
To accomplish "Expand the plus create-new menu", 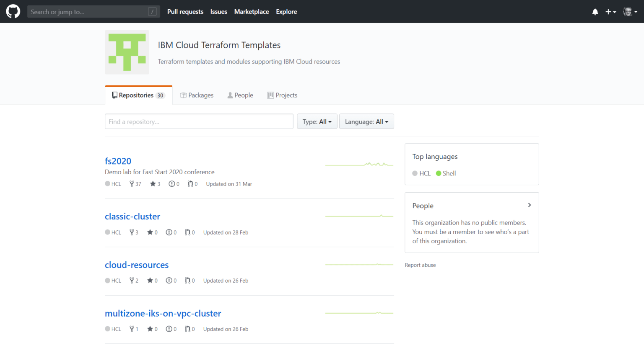I will pyautogui.click(x=610, y=12).
